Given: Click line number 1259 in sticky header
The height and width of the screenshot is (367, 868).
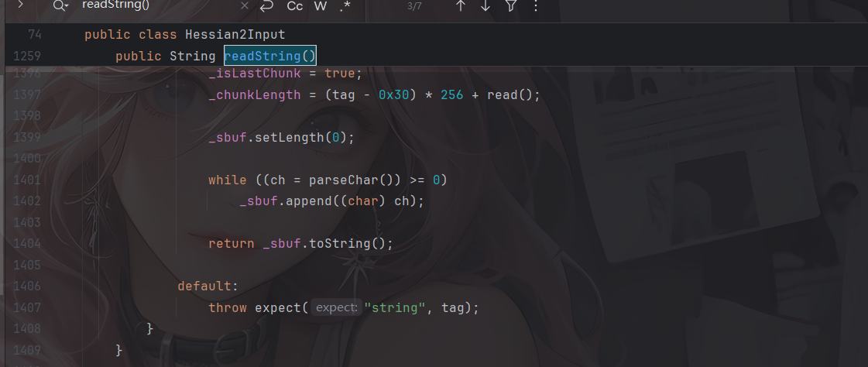Looking at the screenshot, I should [x=26, y=56].
